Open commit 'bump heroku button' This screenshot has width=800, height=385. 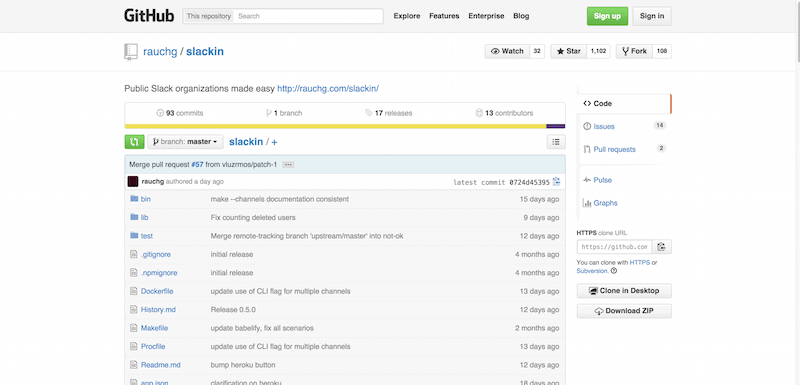243,365
